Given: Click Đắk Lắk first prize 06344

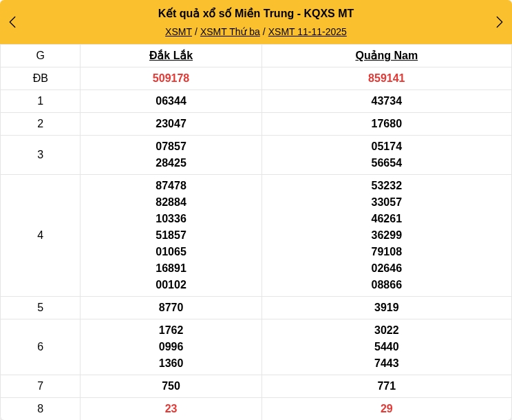Looking at the screenshot, I should coord(171,101).
